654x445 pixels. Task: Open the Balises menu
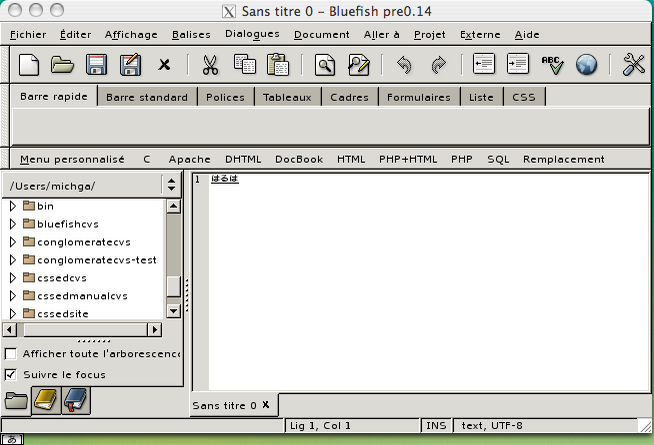191,35
